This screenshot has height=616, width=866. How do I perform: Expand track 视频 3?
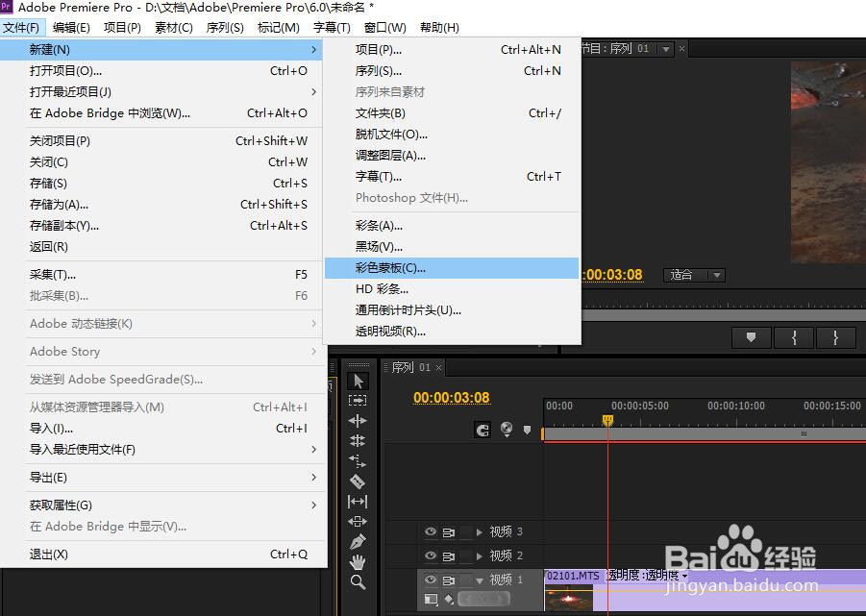click(480, 532)
